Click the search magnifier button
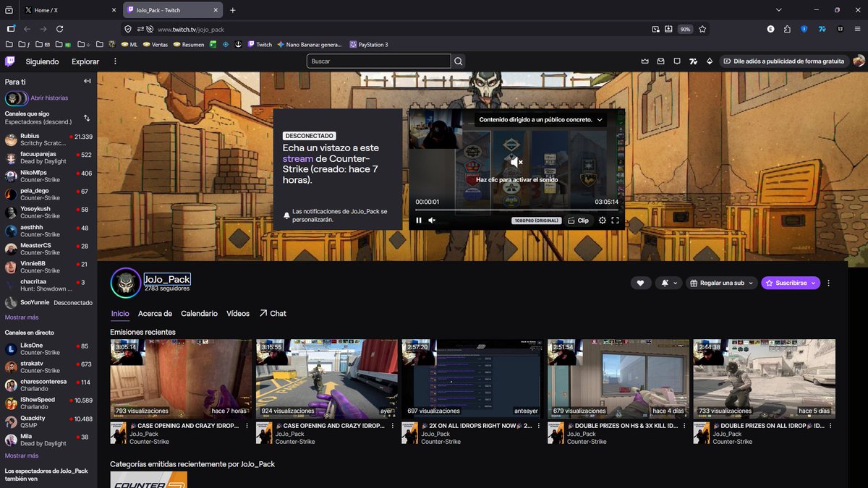This screenshot has width=868, height=488. pos(459,61)
